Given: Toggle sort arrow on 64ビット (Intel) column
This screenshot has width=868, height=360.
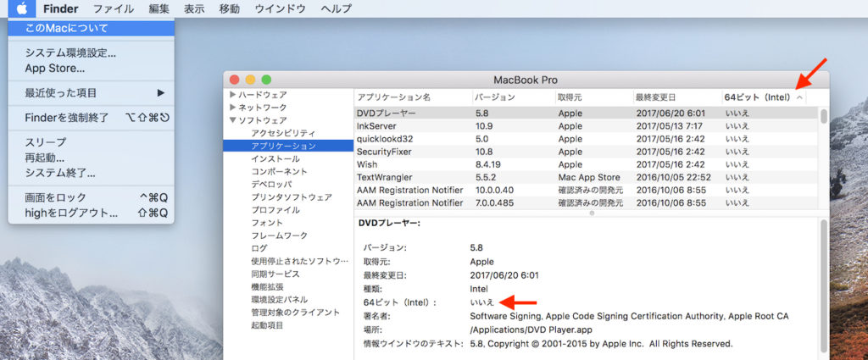Looking at the screenshot, I should point(798,97).
